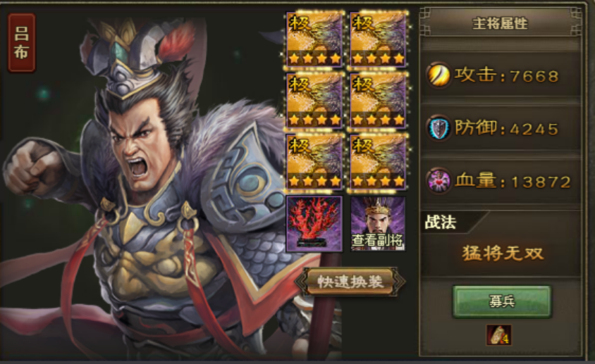
Task: Click the 攻击:7668 attribute row
Action: 501,75
